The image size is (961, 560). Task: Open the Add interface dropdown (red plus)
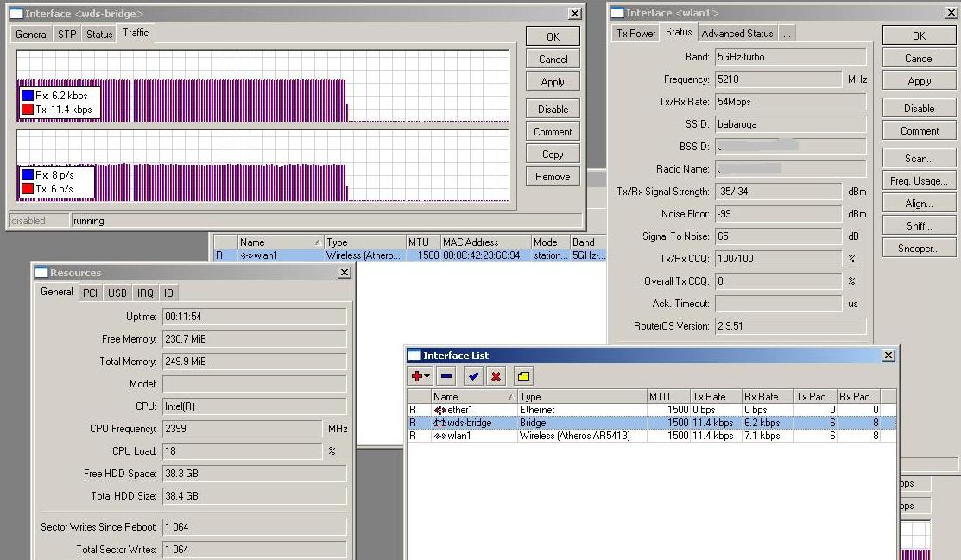420,376
